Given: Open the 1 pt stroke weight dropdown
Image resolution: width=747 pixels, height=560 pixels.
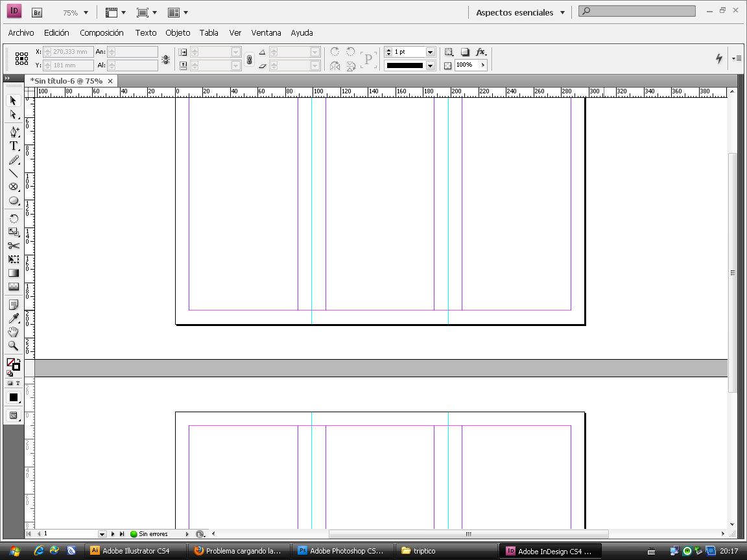Looking at the screenshot, I should coord(430,52).
